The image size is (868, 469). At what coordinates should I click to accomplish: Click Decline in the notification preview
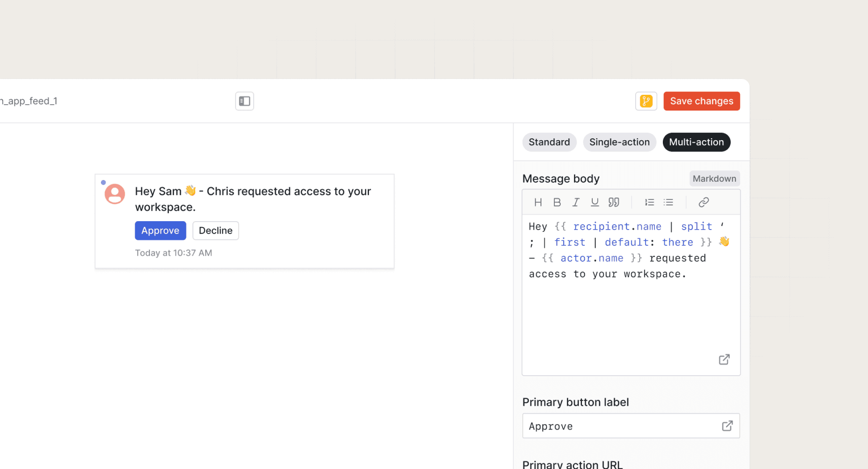point(216,231)
